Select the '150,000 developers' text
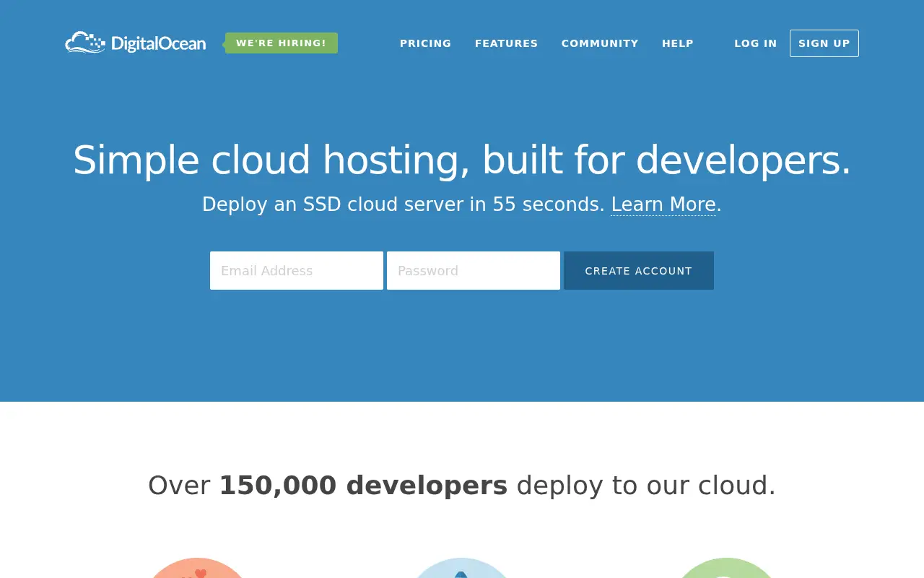924x578 pixels. pos(363,486)
